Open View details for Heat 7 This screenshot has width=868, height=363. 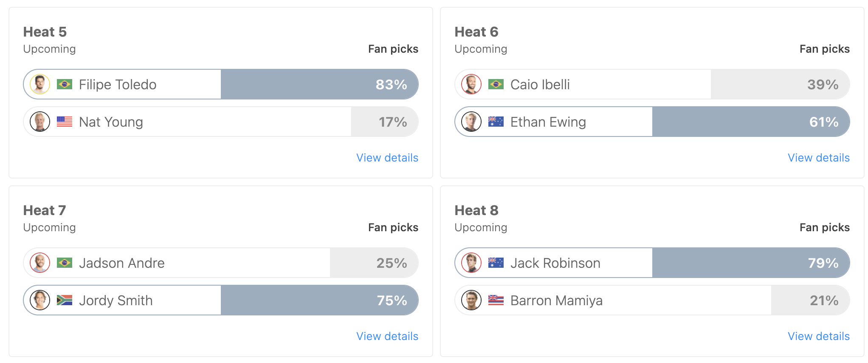click(x=387, y=336)
